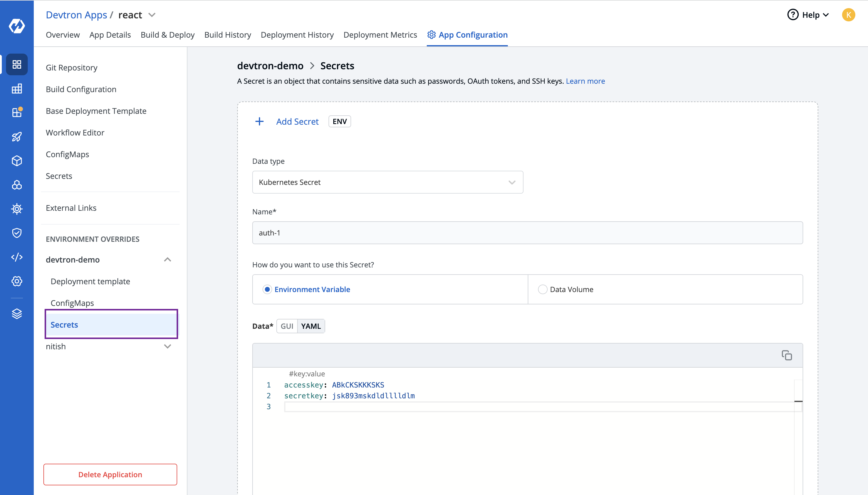Open the Applications grid icon in sidebar
The height and width of the screenshot is (495, 868).
tap(17, 64)
